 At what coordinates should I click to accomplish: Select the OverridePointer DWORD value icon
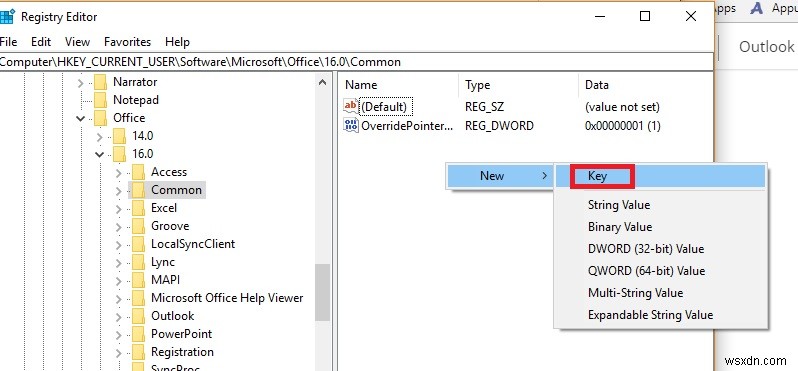pyautogui.click(x=351, y=125)
